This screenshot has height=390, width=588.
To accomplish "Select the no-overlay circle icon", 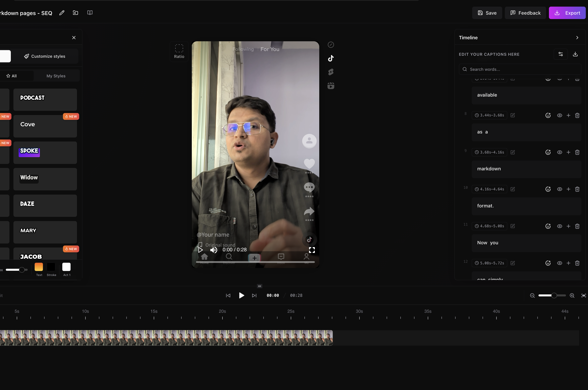I will [x=330, y=45].
